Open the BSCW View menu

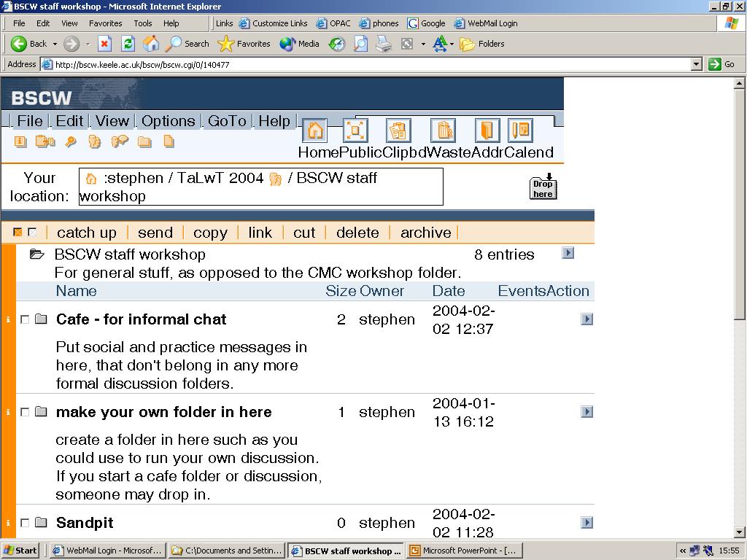(112, 121)
